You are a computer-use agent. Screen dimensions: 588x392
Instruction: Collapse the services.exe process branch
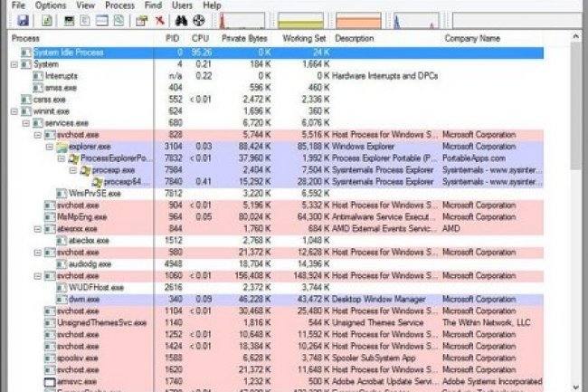(26, 122)
